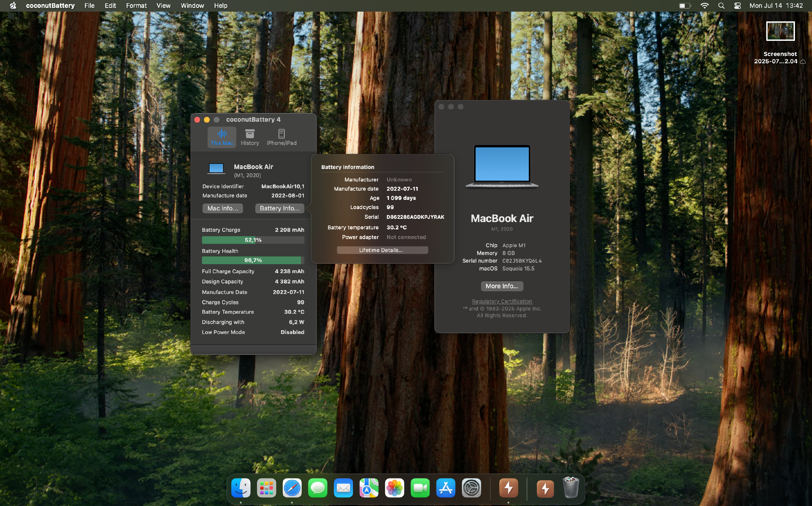
Task: Open Launchpad from the Dock
Action: point(267,488)
